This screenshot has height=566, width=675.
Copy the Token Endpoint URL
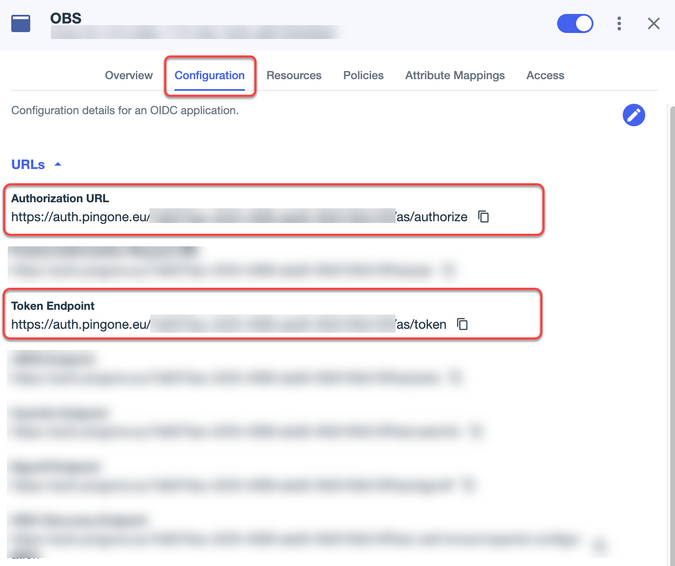coord(463,325)
